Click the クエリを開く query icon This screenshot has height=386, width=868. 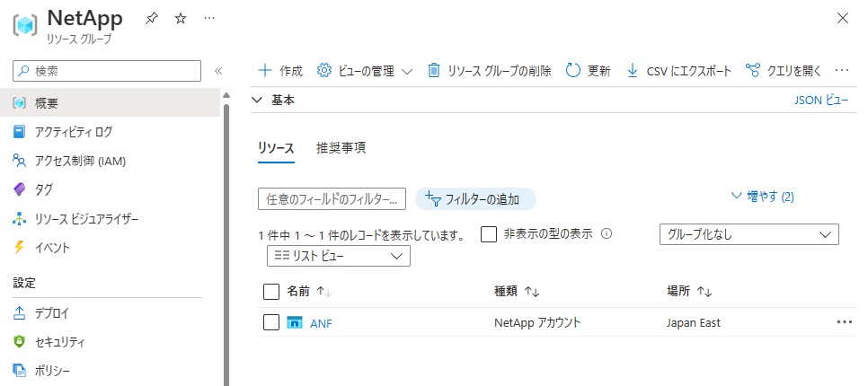tap(752, 71)
